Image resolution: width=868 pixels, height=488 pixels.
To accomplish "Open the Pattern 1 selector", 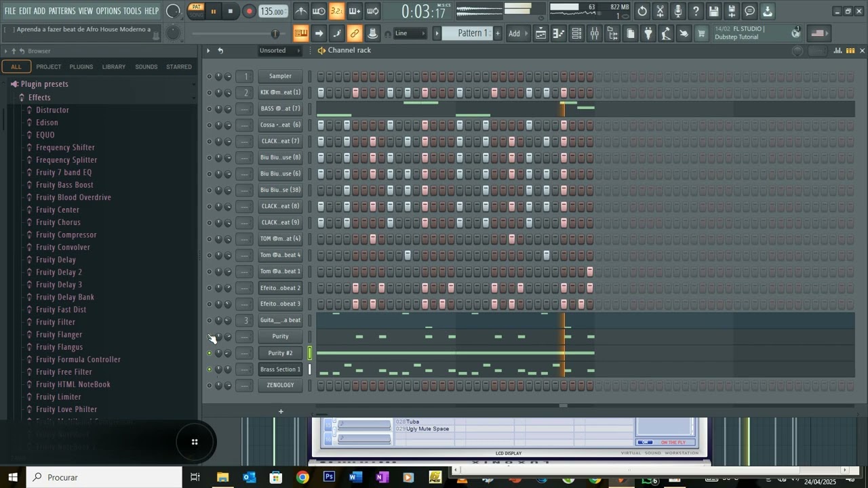I will click(x=468, y=33).
